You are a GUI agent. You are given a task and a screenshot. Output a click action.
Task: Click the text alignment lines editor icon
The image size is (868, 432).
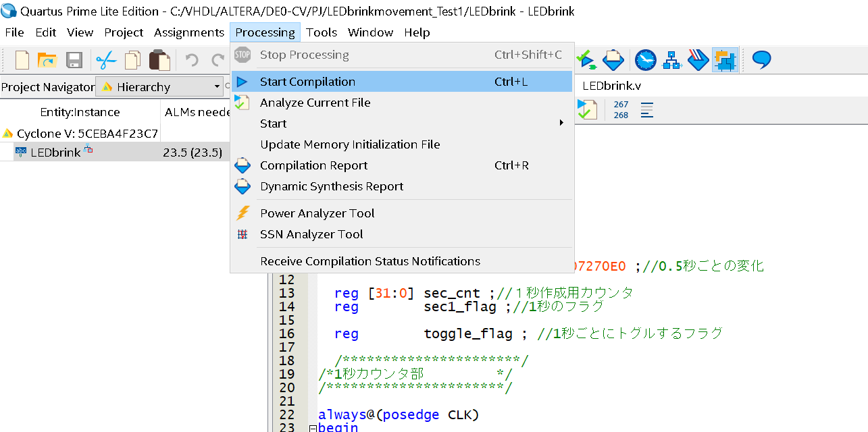(x=647, y=109)
